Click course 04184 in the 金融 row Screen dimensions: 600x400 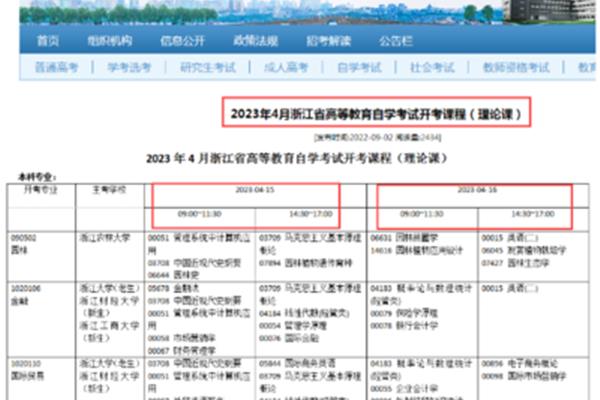[304, 313]
